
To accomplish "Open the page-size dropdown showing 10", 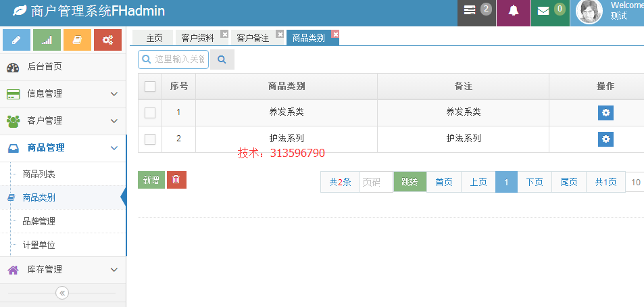I will tap(635, 182).
